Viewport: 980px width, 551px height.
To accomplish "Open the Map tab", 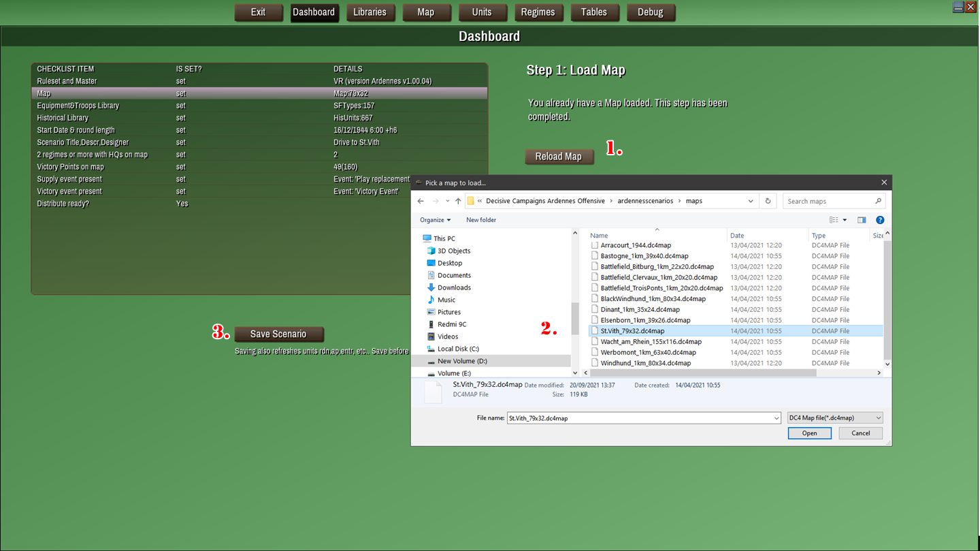I will click(x=426, y=12).
